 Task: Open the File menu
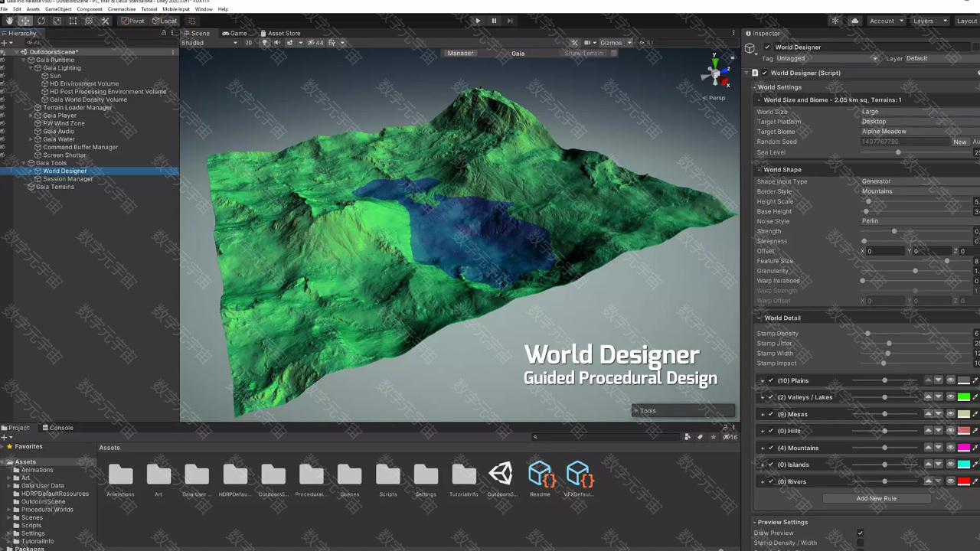coord(4,9)
